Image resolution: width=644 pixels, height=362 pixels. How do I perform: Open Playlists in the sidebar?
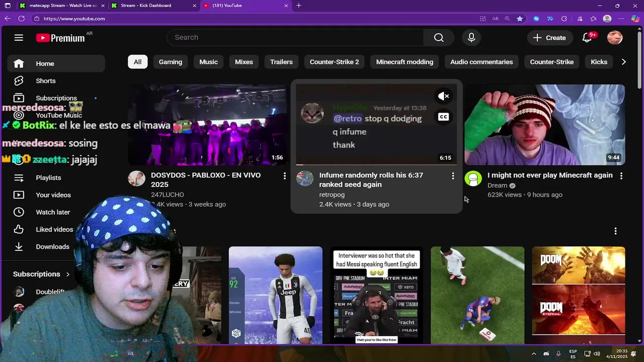pyautogui.click(x=56, y=178)
